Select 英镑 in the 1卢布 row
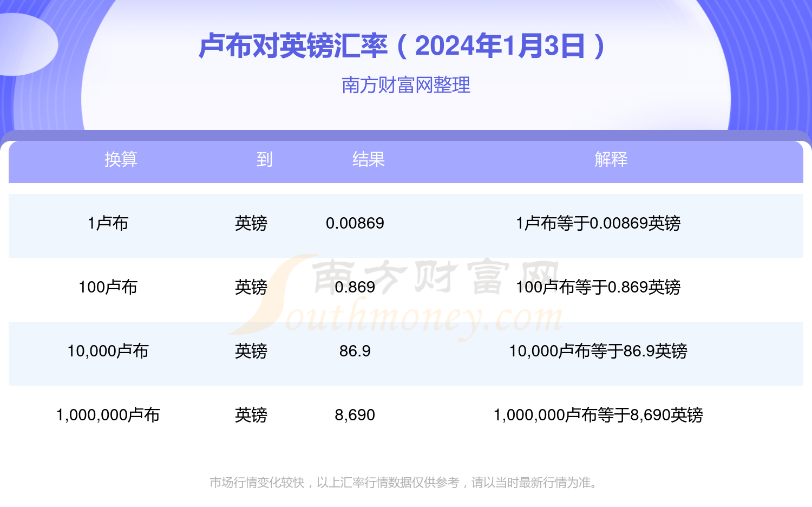This screenshot has width=812, height=507. tap(251, 223)
